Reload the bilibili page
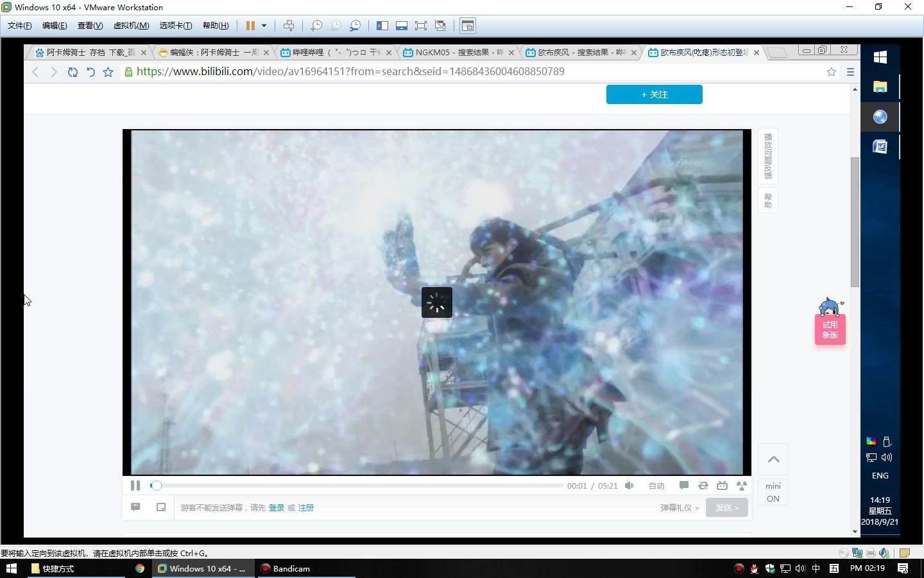This screenshot has height=578, width=924. tap(73, 72)
